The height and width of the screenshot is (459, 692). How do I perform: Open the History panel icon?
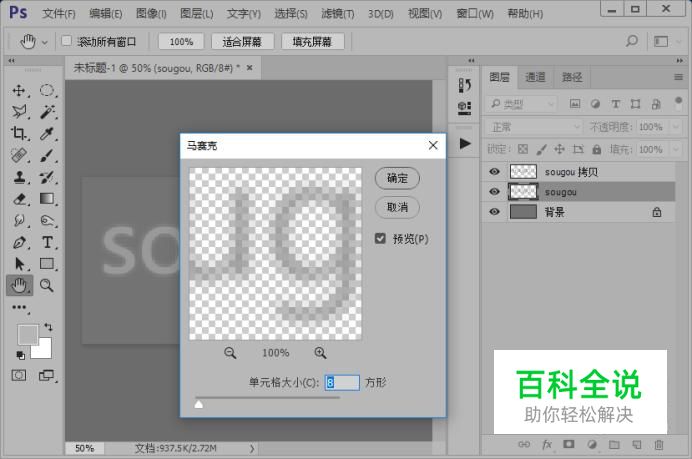[464, 85]
